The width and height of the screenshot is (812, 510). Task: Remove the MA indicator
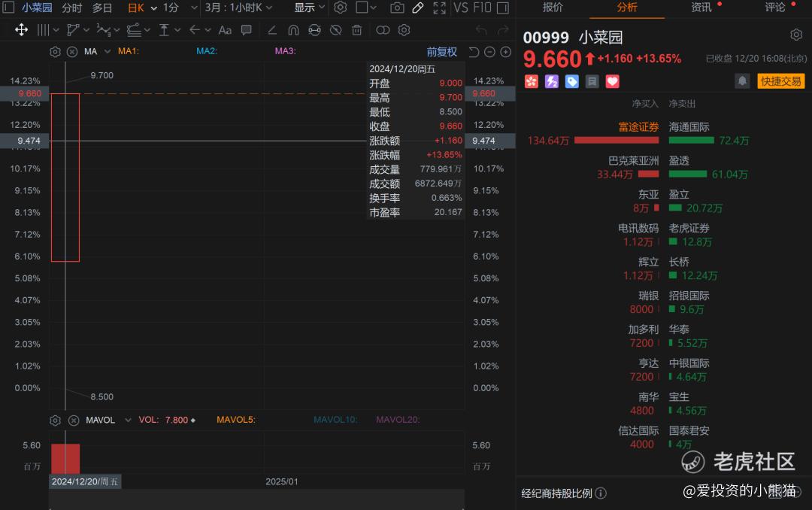(x=72, y=52)
